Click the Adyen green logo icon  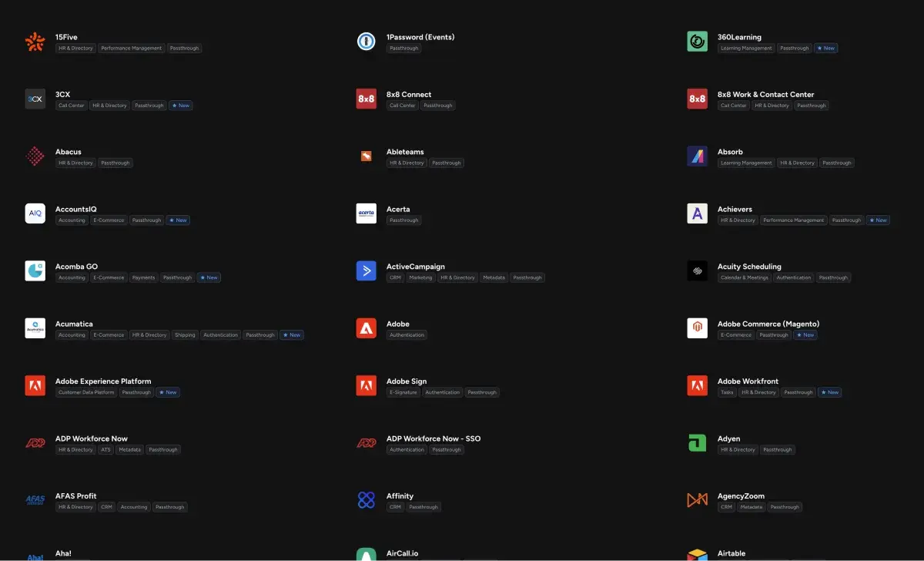pyautogui.click(x=698, y=443)
